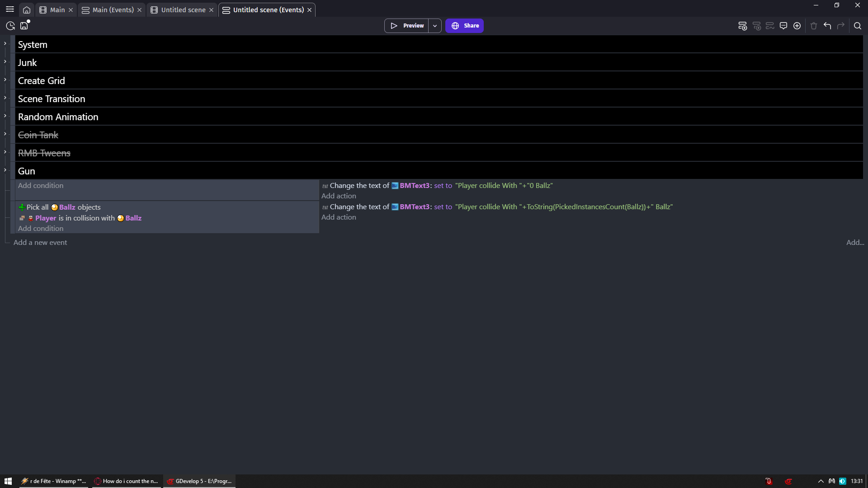Click Add action under second BMText3 action
868x488 pixels.
[339, 217]
